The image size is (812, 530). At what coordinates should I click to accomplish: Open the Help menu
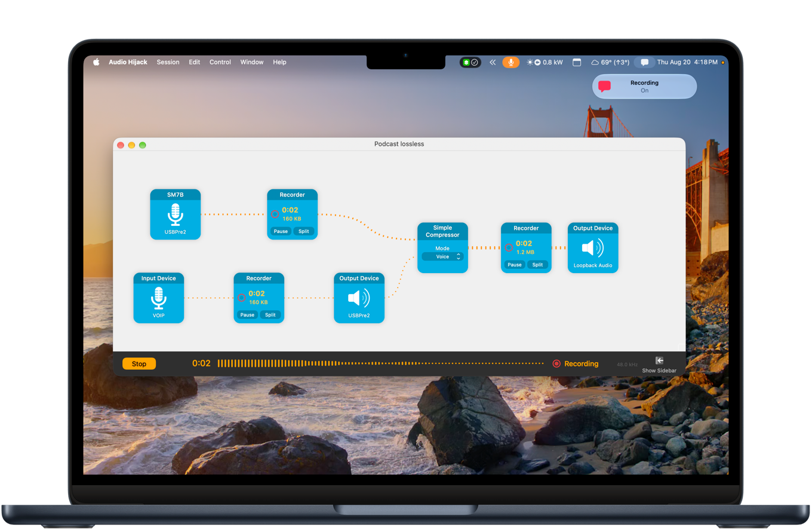click(279, 62)
